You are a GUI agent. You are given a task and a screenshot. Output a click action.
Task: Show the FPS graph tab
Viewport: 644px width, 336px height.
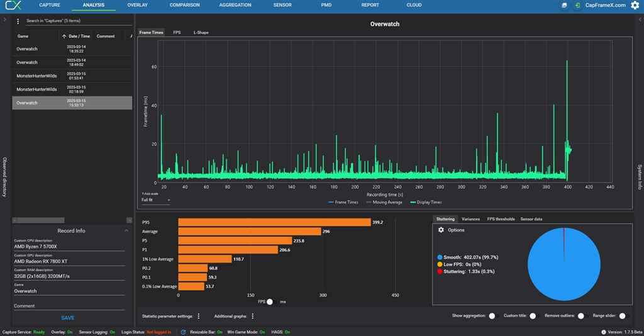[177, 33]
